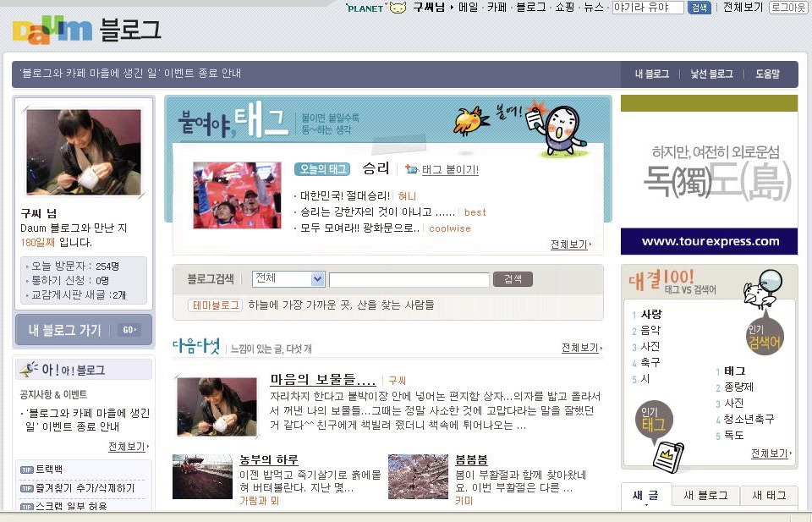The width and height of the screenshot is (812, 522).
Task: Click popular tag 종량제
Action: click(x=738, y=387)
